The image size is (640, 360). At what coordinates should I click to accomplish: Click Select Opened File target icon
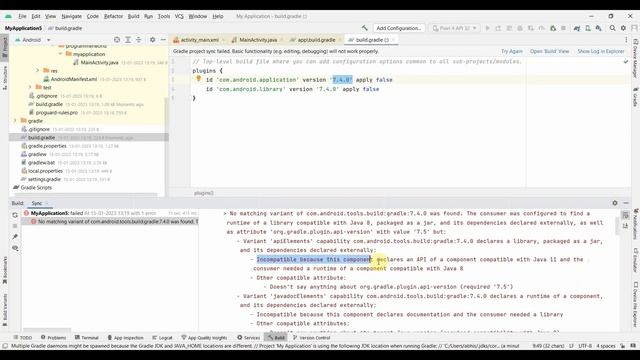click(117, 40)
